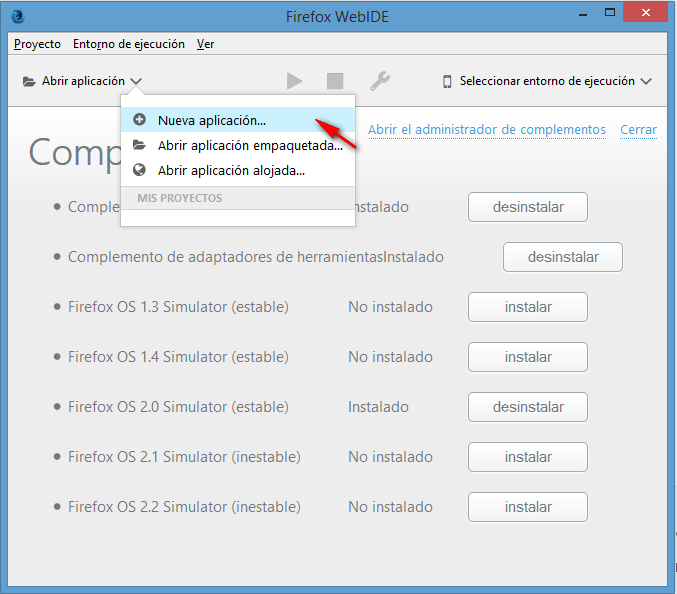677x594 pixels.
Task: Click the globe icon beside Abrir aplicación alojada
Action: tap(139, 170)
